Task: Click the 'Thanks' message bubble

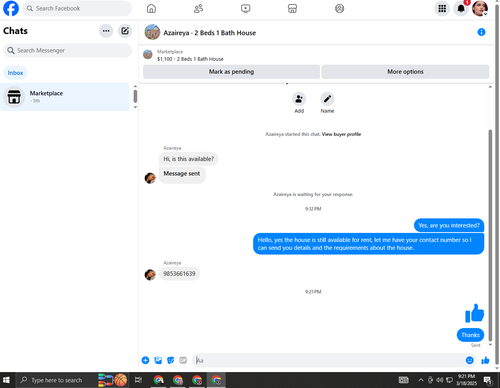Action: click(470, 335)
